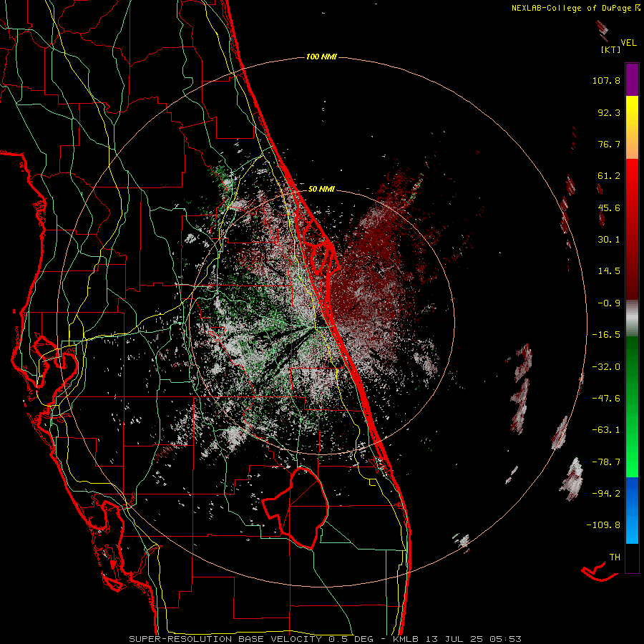644x644 pixels.
Task: Select the -94.2 velocity label
Action: click(606, 493)
